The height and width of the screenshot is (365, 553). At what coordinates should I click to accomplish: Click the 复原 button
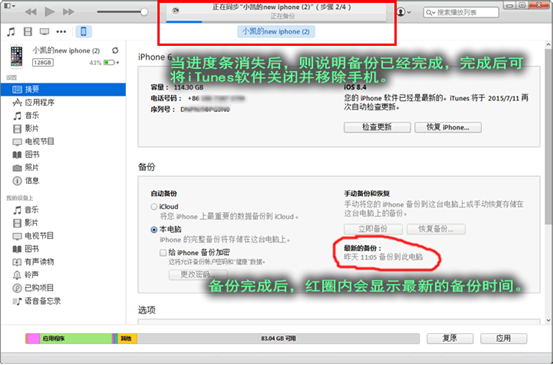[x=450, y=338]
